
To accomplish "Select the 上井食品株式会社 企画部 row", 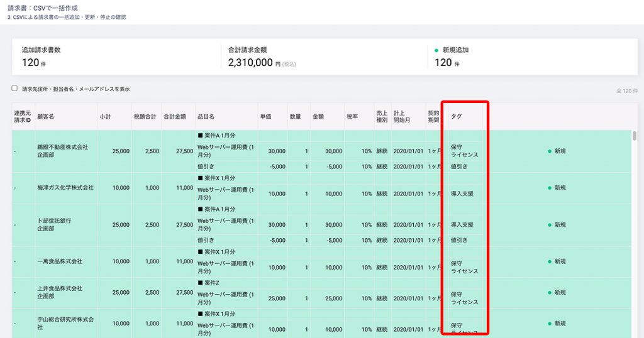I will click(321, 293).
